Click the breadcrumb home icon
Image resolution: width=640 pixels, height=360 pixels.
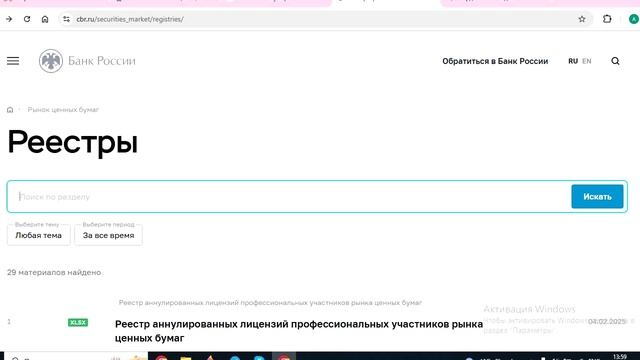click(x=10, y=110)
